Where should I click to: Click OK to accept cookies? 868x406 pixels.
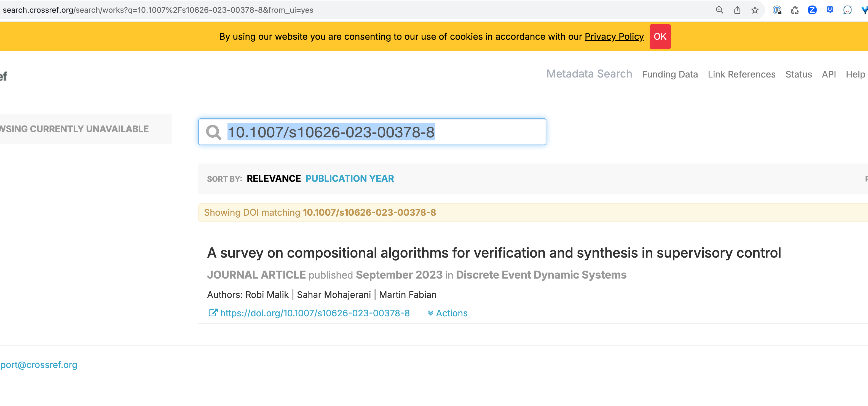660,36
